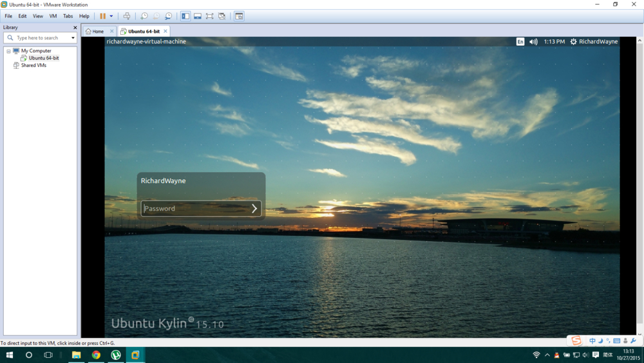
Task: Toggle the console view toolbar icon
Action: pos(239,16)
